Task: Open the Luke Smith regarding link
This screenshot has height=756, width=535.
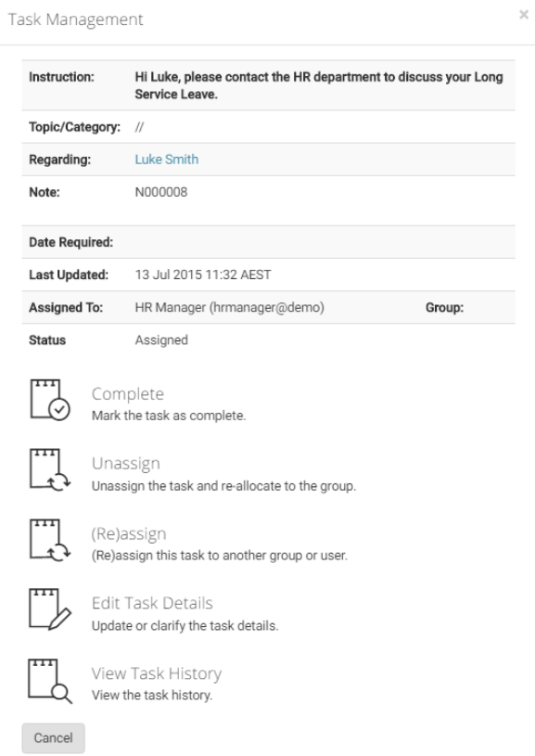Action: pos(167,160)
